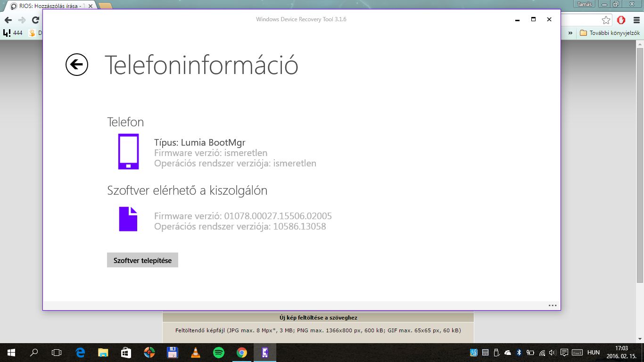Open File Explorer from the taskbar
644x362 pixels.
(103, 353)
